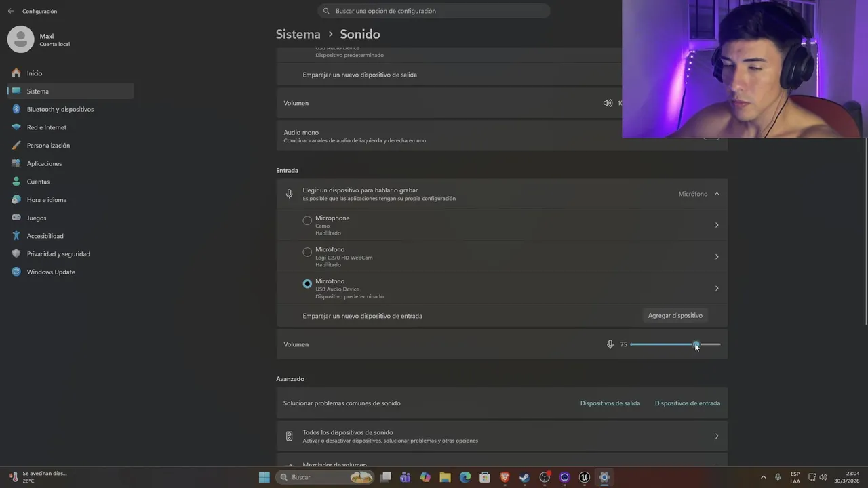This screenshot has width=868, height=488.
Task: Open Camo Microphone properties chevron
Action: (717, 225)
